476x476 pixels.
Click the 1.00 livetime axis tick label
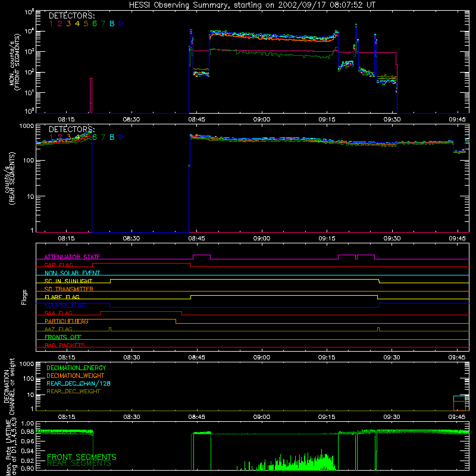pos(27,423)
